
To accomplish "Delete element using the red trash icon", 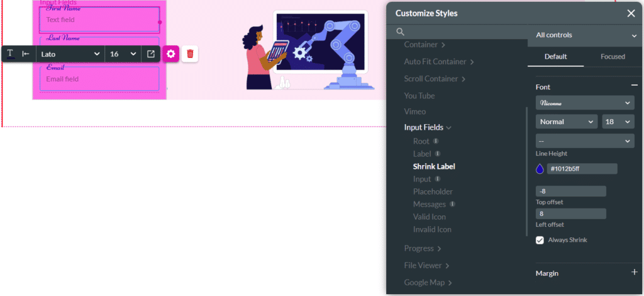I will pyautogui.click(x=190, y=54).
